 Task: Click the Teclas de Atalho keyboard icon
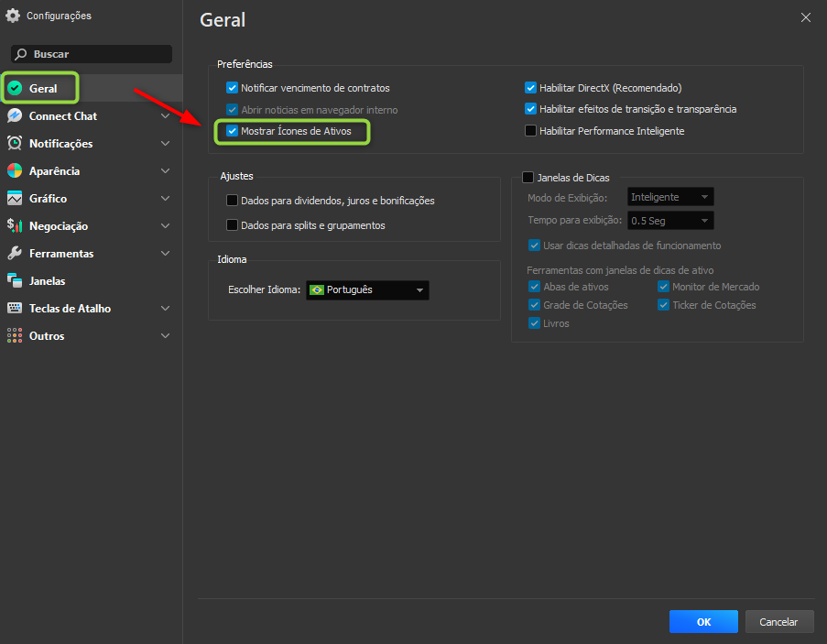click(x=15, y=308)
